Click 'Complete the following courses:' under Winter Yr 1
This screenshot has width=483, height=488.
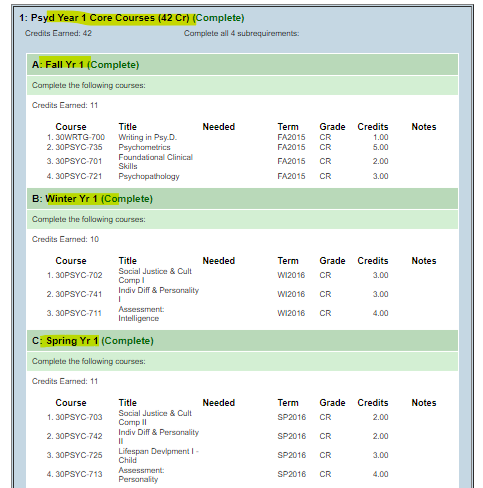click(x=89, y=219)
